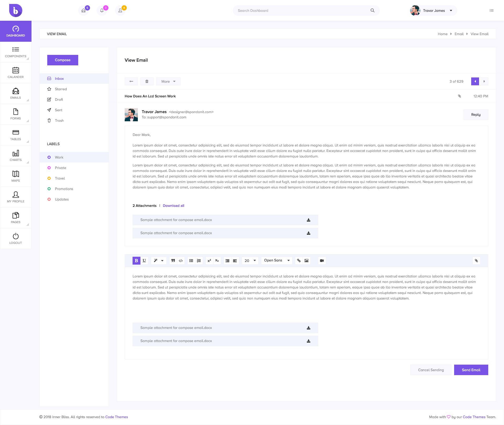Click the Send Email button
The image size is (504, 425).
[471, 370]
